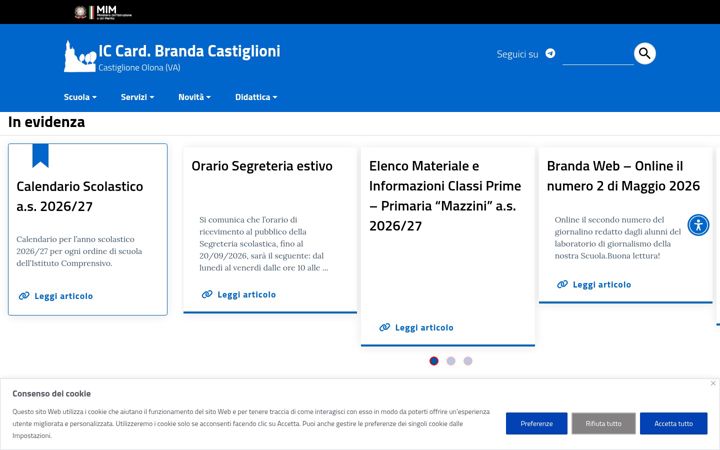Click the search magnifier button

[645, 54]
